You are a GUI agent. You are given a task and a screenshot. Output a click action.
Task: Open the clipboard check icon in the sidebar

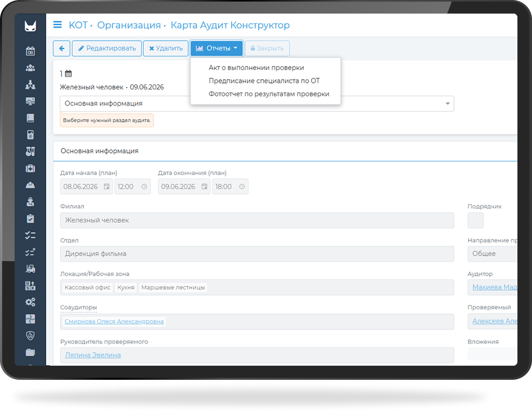30,218
